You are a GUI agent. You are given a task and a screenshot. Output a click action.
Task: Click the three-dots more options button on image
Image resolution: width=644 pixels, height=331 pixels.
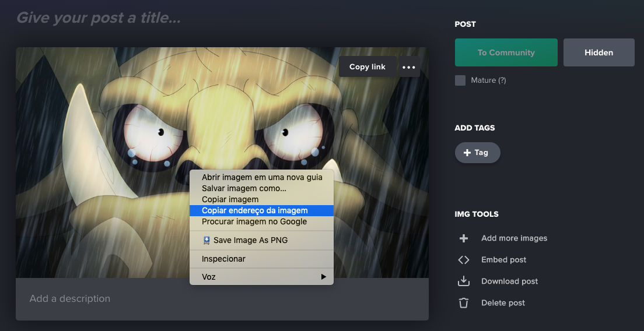click(x=409, y=67)
